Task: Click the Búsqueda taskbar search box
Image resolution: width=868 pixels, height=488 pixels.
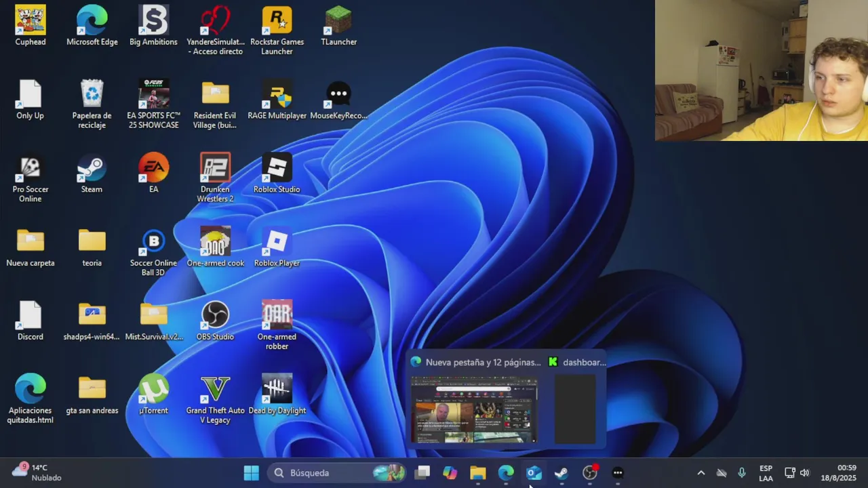Action: point(337,473)
